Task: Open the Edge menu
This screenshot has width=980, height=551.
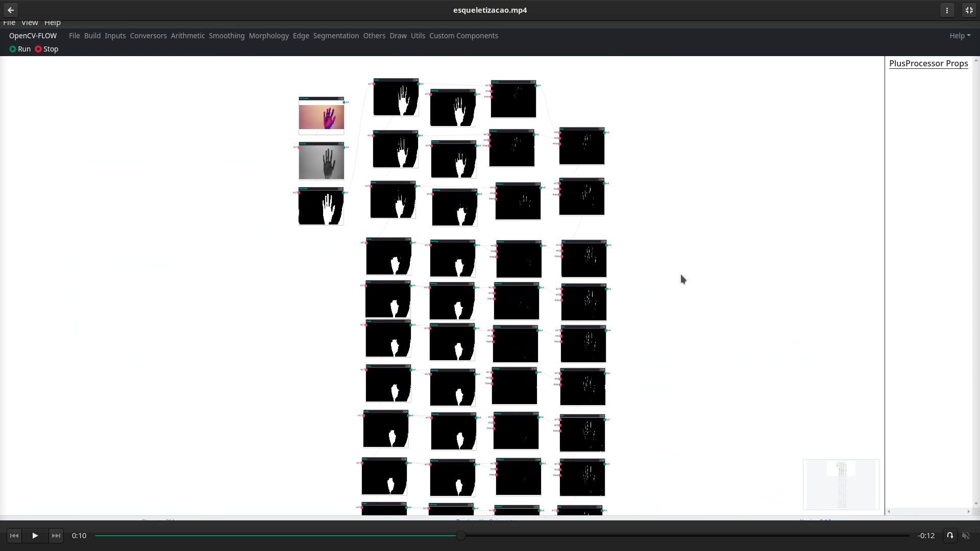Action: point(301,36)
